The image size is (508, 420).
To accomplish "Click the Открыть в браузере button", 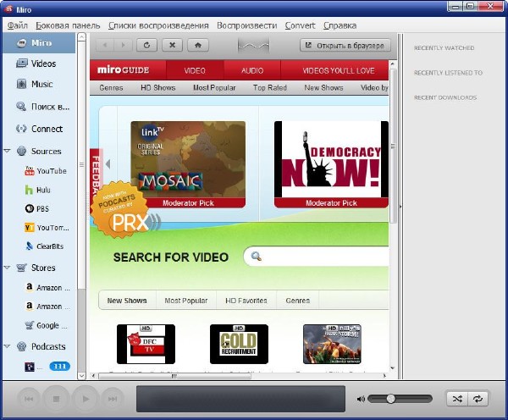I will coord(345,45).
